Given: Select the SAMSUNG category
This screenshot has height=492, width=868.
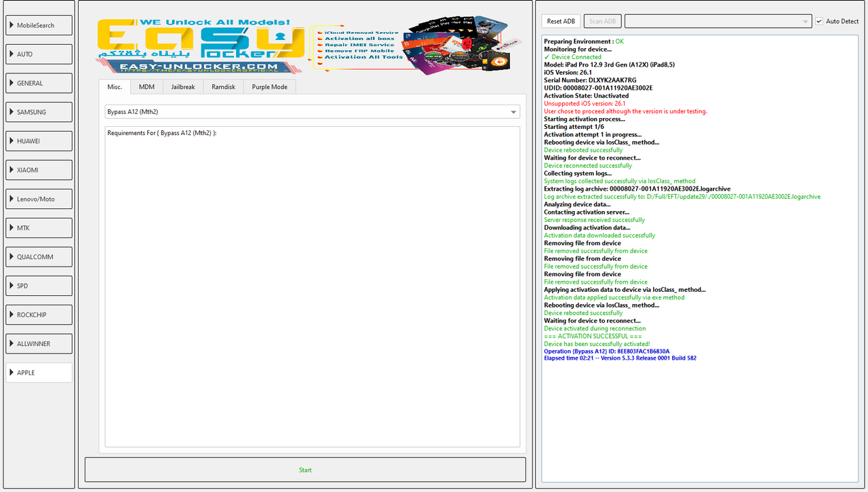Looking at the screenshot, I should (x=39, y=112).
